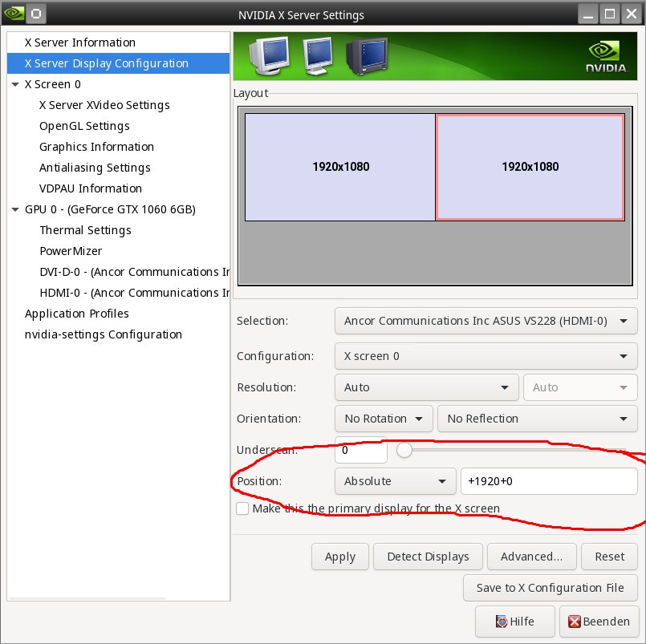Click the Underscan value field

click(361, 450)
